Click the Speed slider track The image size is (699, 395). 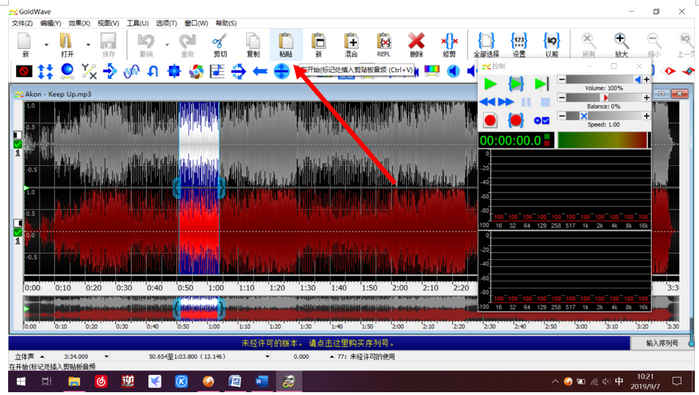[604, 116]
